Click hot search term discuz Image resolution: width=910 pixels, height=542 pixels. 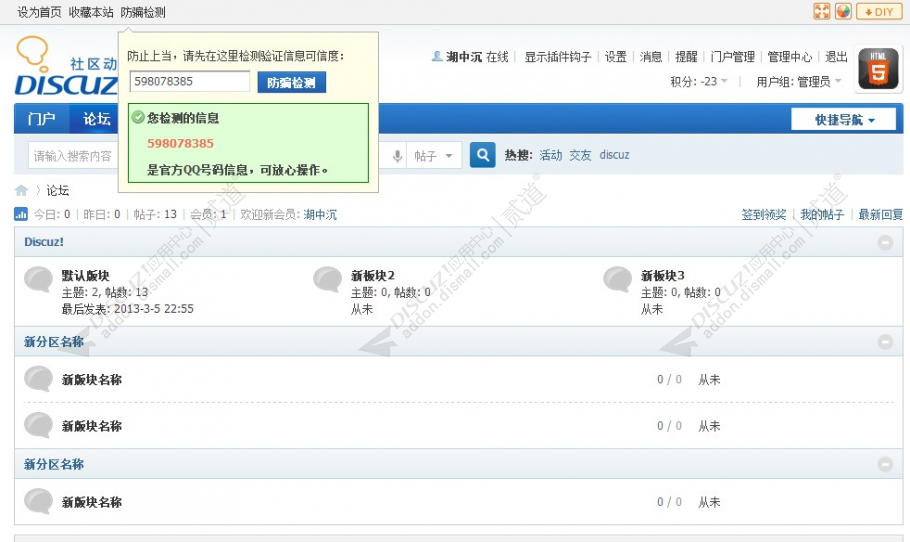click(x=614, y=155)
